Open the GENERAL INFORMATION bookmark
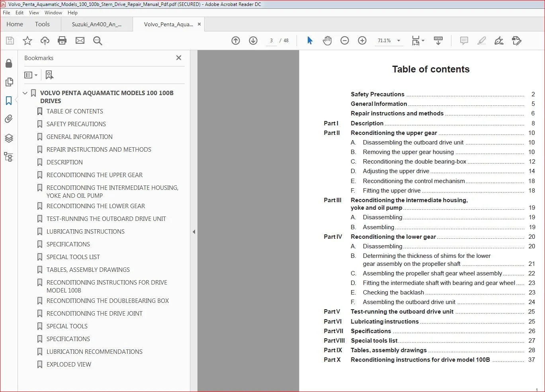Image resolution: width=545 pixels, height=392 pixels. click(80, 137)
